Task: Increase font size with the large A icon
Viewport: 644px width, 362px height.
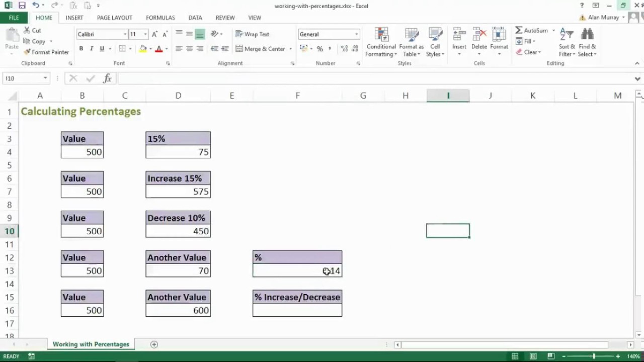Action: [155, 34]
